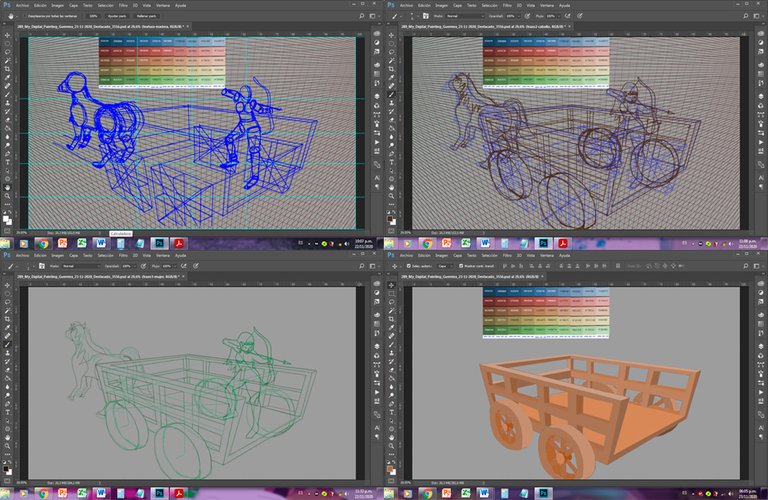Select the Clone Stamp tool in brown sketch window

click(x=391, y=103)
